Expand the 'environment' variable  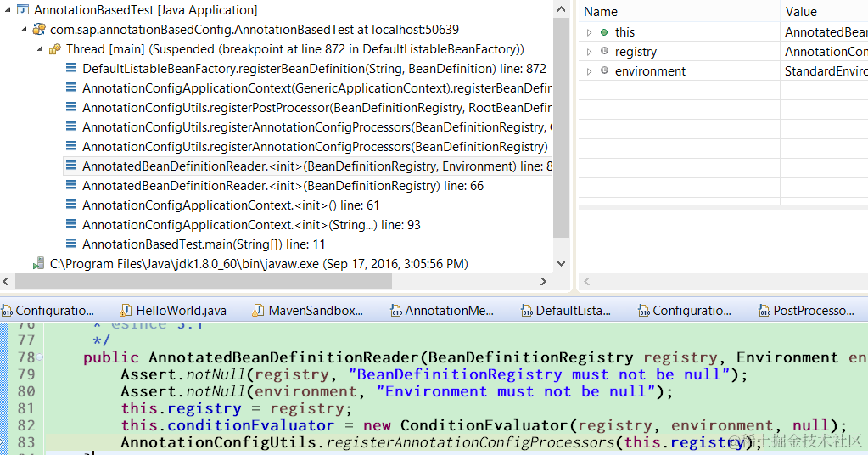tap(590, 70)
